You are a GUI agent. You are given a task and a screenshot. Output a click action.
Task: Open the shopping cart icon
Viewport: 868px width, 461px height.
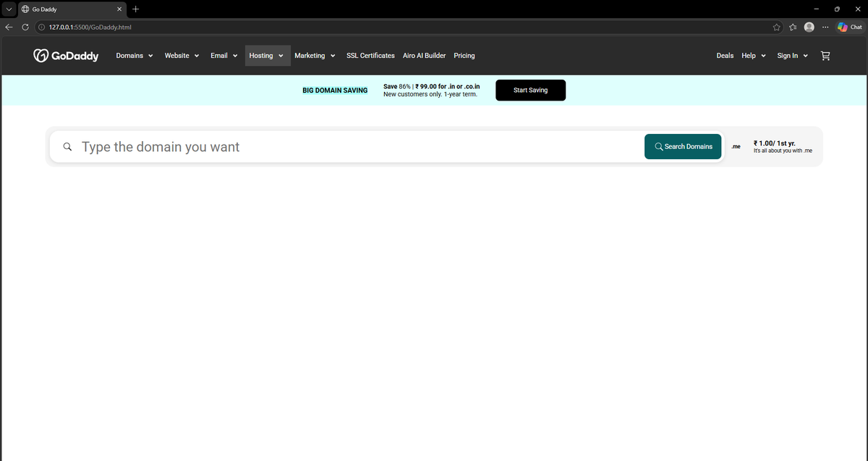coord(826,56)
